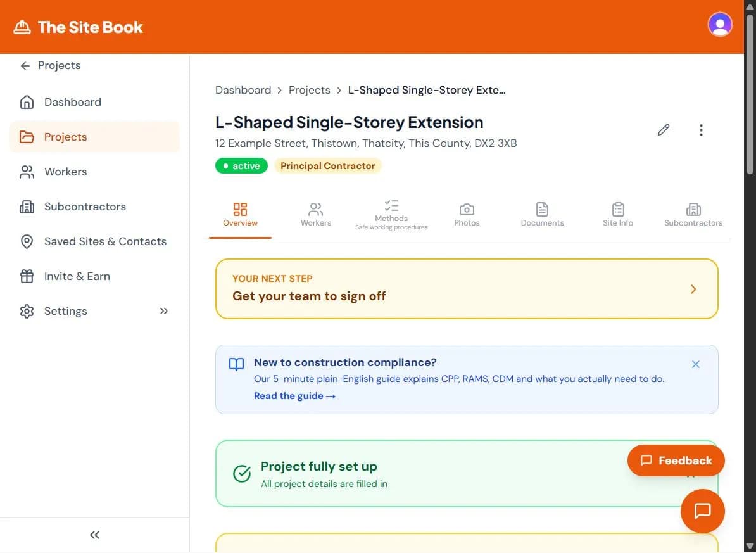The width and height of the screenshot is (756, 553).
Task: Open the project options three-dot menu
Action: coord(701,130)
